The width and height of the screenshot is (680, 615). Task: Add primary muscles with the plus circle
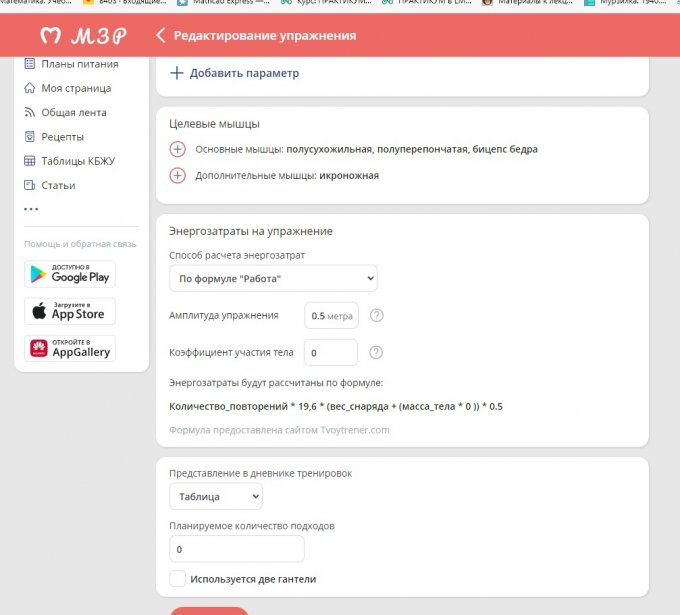pos(178,149)
